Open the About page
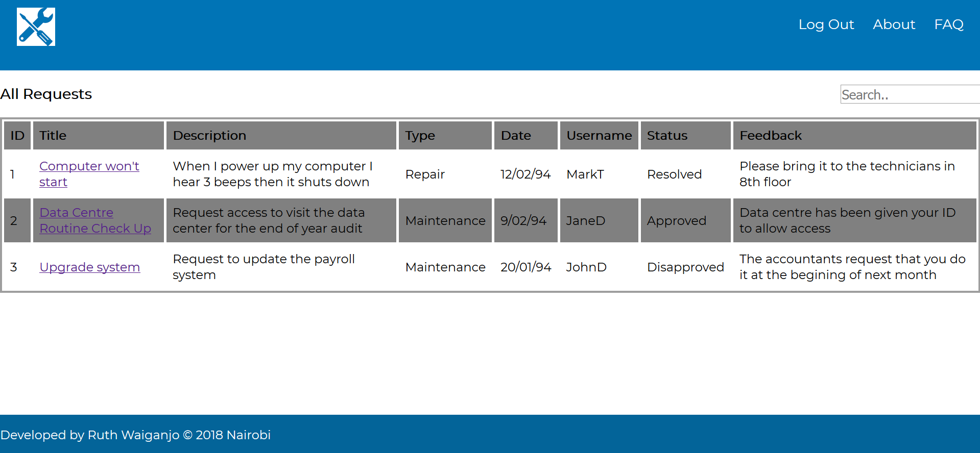Image resolution: width=980 pixels, height=453 pixels. 894,24
